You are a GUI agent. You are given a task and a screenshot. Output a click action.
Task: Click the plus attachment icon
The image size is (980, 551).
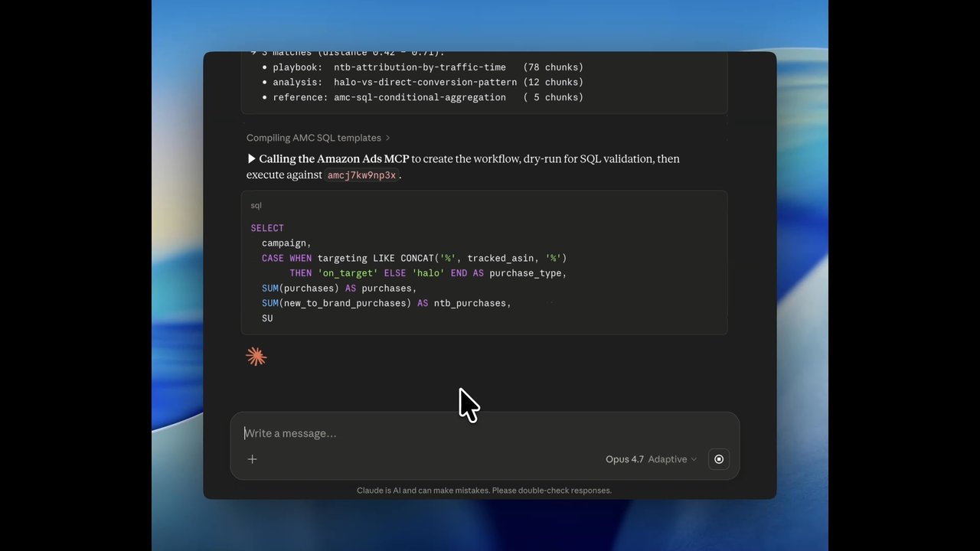(x=252, y=459)
